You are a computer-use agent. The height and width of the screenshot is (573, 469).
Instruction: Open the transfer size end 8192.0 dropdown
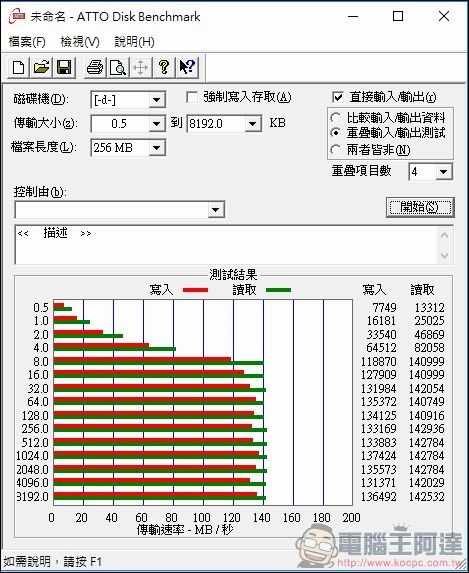(x=252, y=124)
